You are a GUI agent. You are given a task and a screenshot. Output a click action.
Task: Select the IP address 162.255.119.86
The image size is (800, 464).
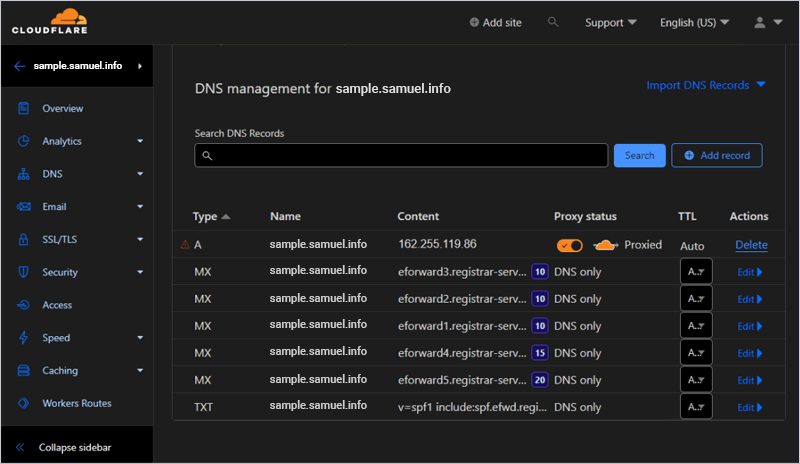point(437,244)
